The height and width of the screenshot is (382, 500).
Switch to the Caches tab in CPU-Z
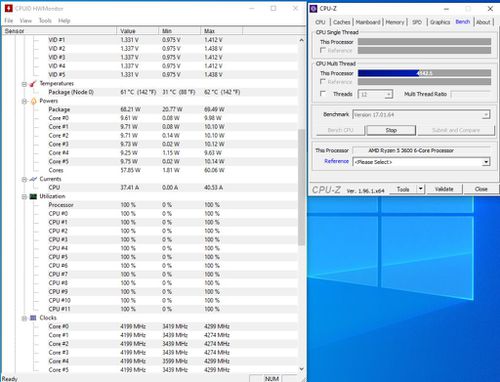point(342,22)
